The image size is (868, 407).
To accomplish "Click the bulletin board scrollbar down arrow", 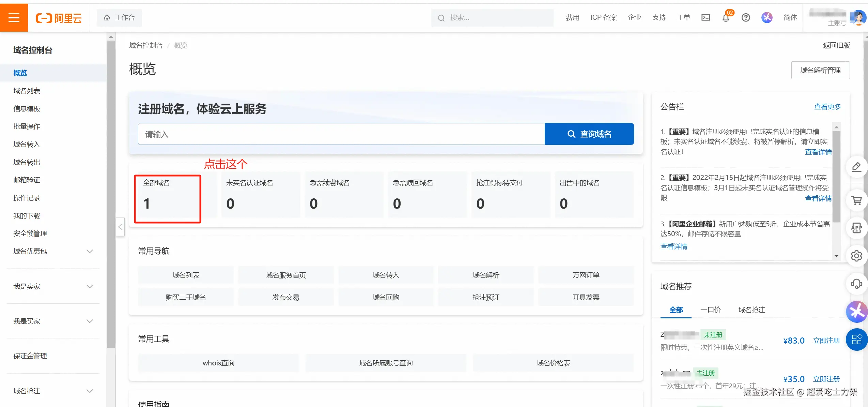I will (x=836, y=256).
